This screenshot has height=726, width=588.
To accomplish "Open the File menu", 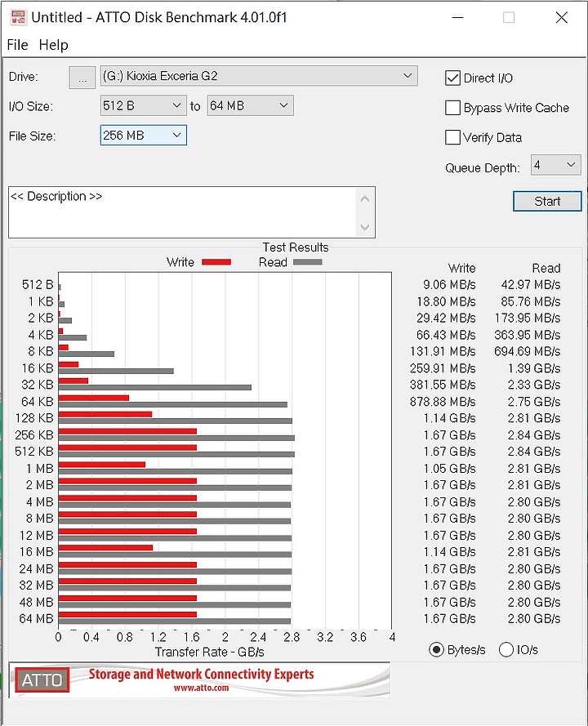I will point(18,45).
